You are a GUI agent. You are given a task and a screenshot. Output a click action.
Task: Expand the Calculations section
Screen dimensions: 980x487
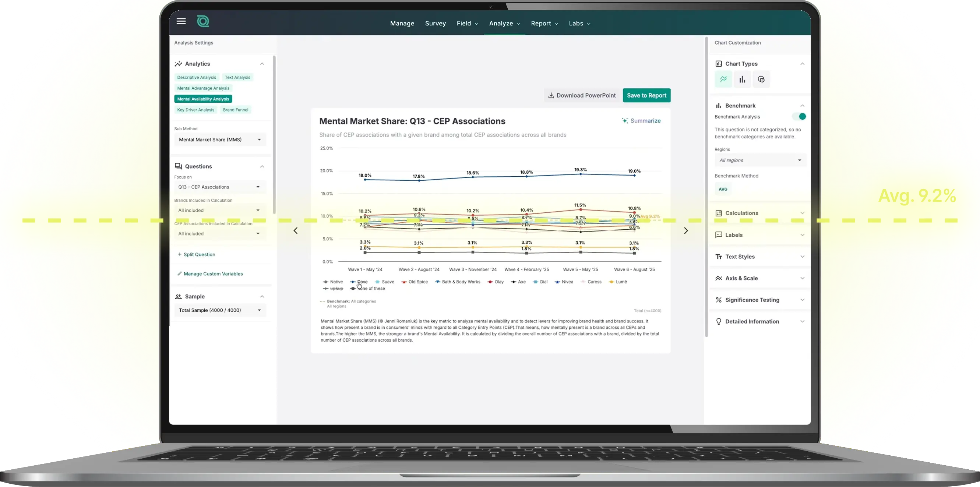coord(760,213)
